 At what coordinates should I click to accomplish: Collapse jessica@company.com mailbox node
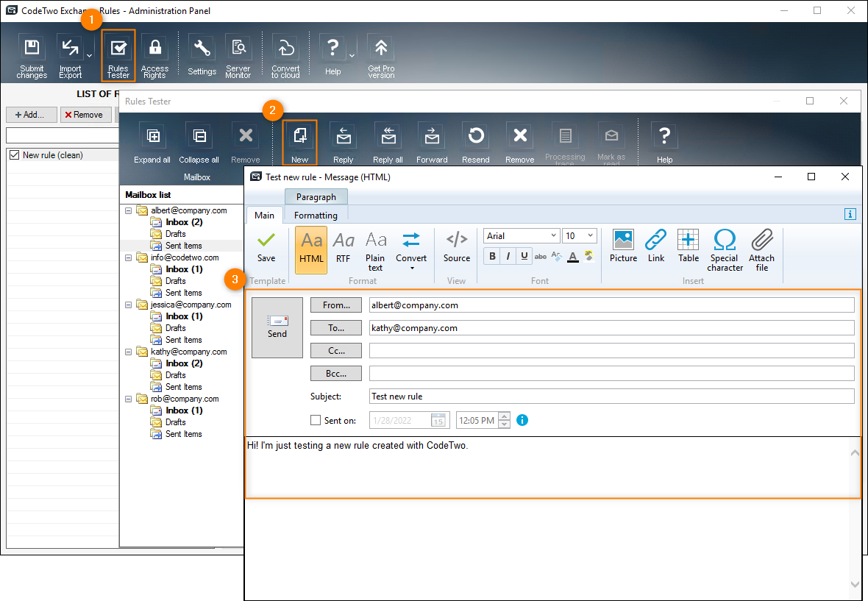(x=129, y=305)
